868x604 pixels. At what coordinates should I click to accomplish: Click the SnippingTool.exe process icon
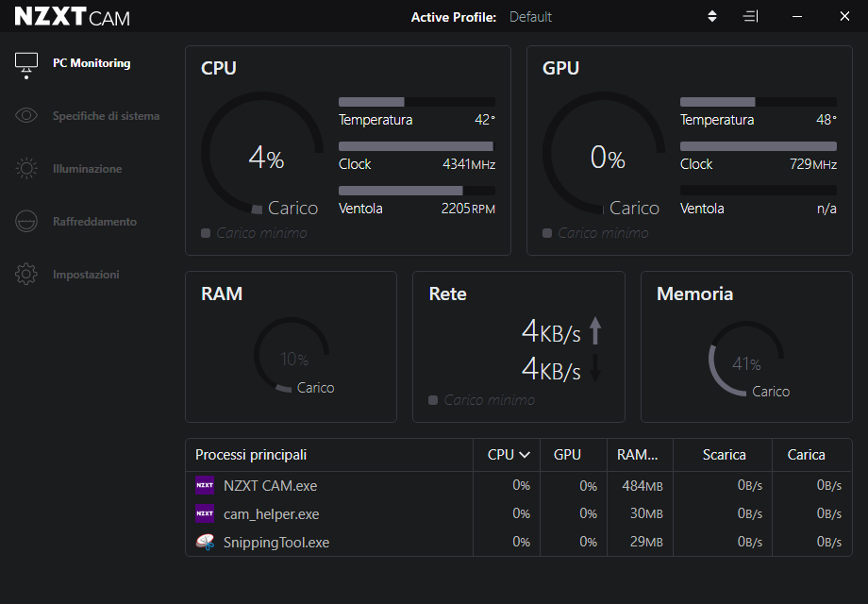(x=205, y=543)
